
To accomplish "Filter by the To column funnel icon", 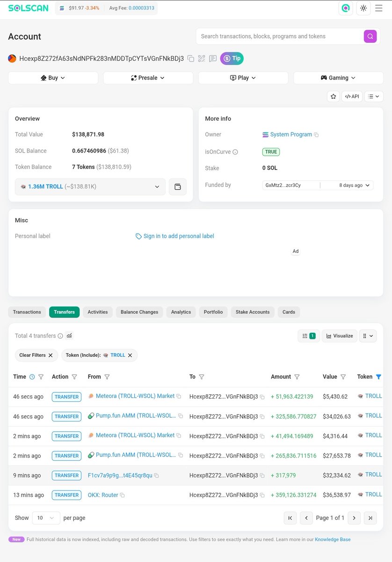I will [x=202, y=377].
